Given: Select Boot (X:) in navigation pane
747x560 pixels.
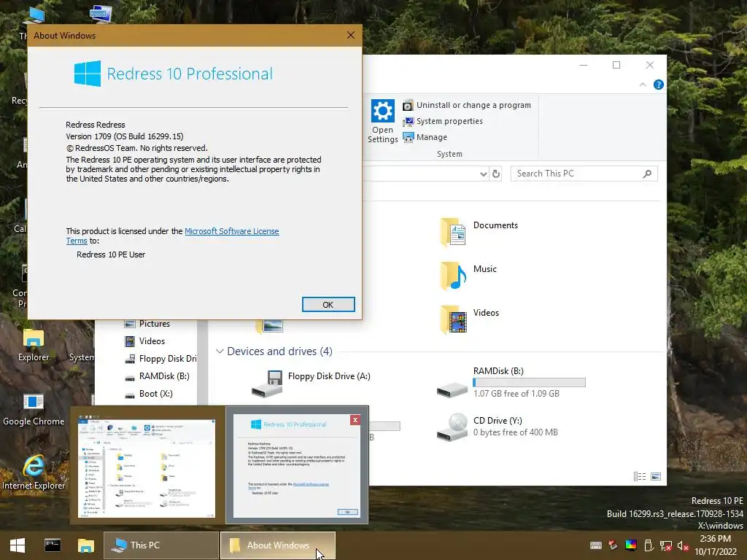Looking at the screenshot, I should click(x=148, y=394).
